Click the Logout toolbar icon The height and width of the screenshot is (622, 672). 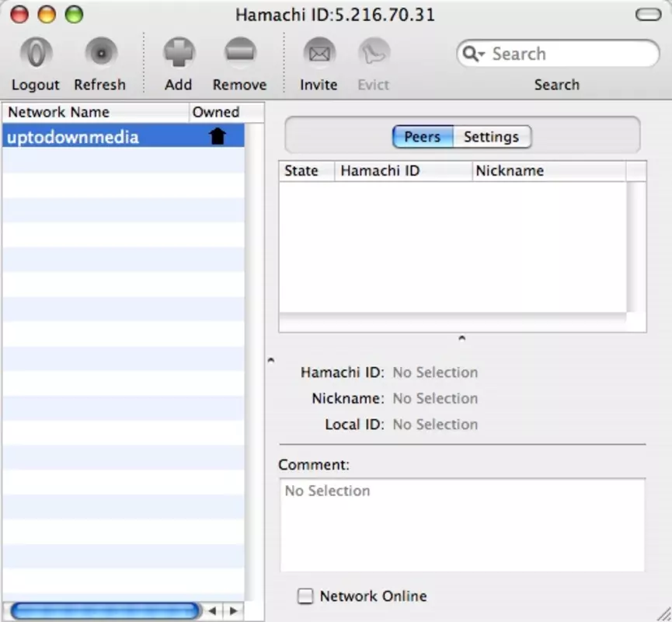tap(36, 53)
